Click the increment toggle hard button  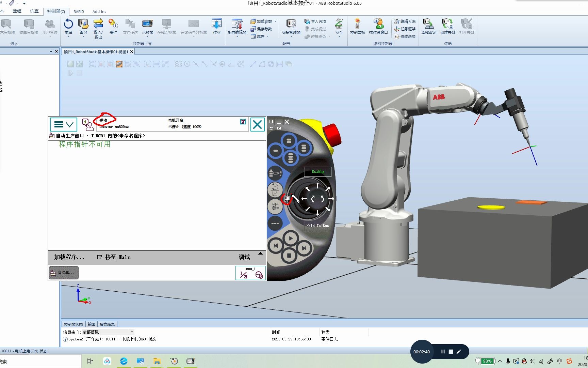[275, 224]
